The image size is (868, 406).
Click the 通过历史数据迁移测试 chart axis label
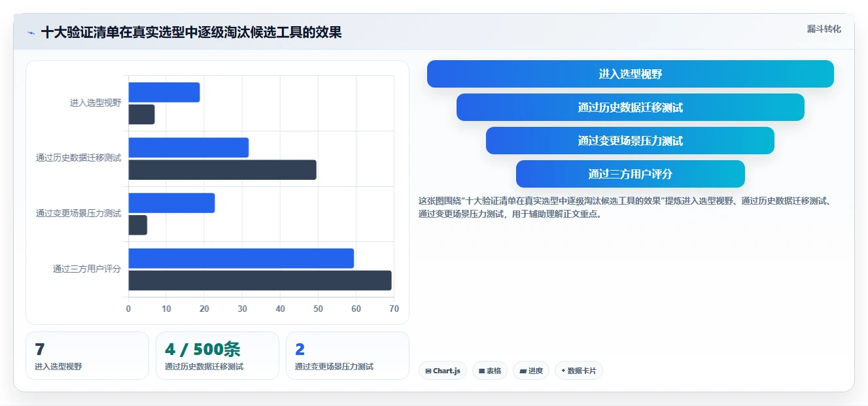click(78, 158)
